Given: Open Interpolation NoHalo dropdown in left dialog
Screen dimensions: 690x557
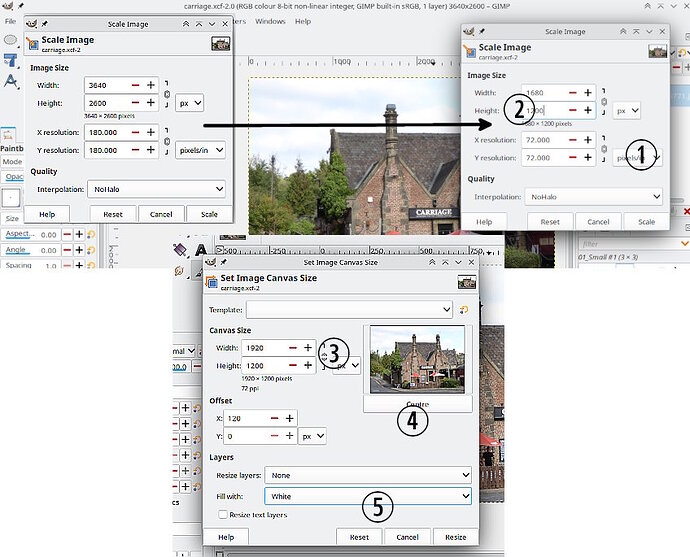Looking at the screenshot, I should pyautogui.click(x=155, y=188).
